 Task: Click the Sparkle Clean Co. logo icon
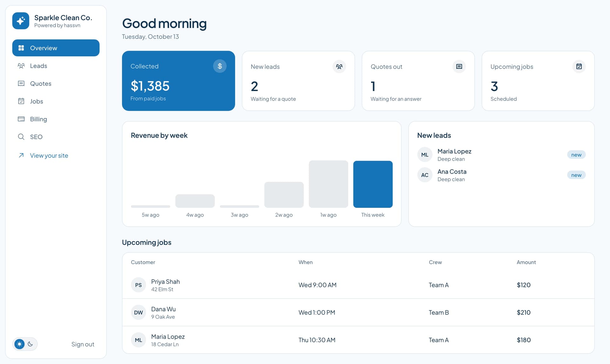(x=21, y=21)
